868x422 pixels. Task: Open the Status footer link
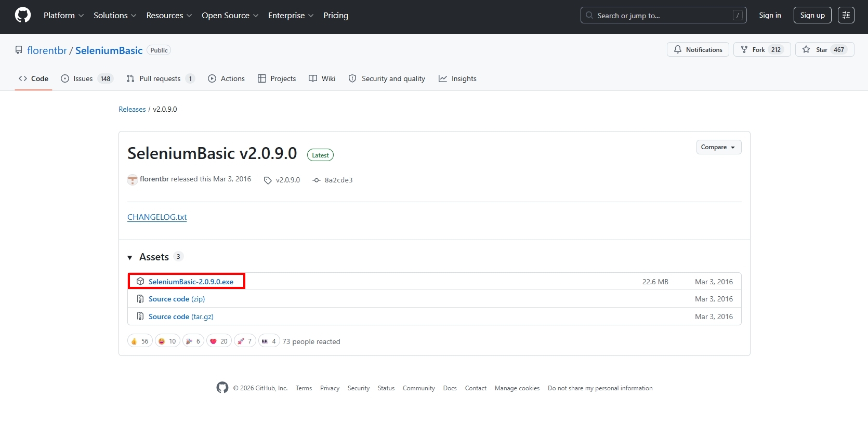pyautogui.click(x=386, y=388)
